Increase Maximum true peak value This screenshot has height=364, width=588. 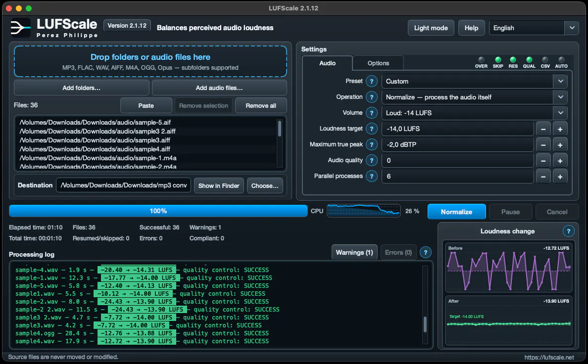(560, 145)
